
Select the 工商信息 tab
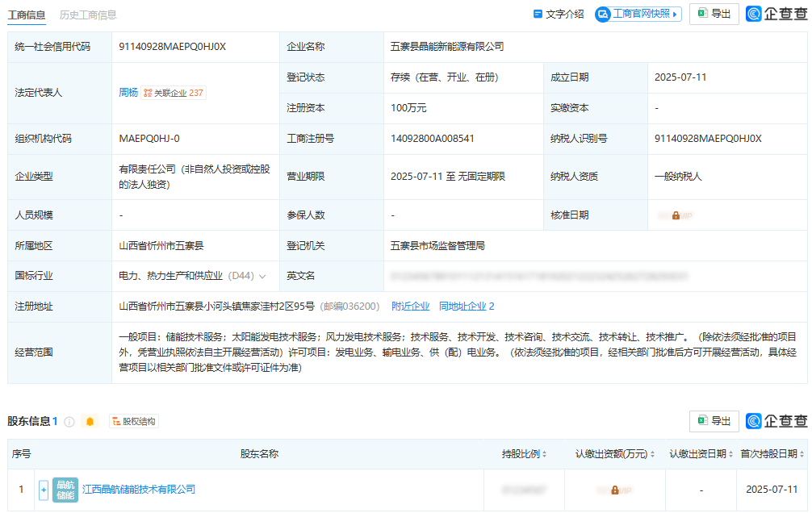coord(27,15)
